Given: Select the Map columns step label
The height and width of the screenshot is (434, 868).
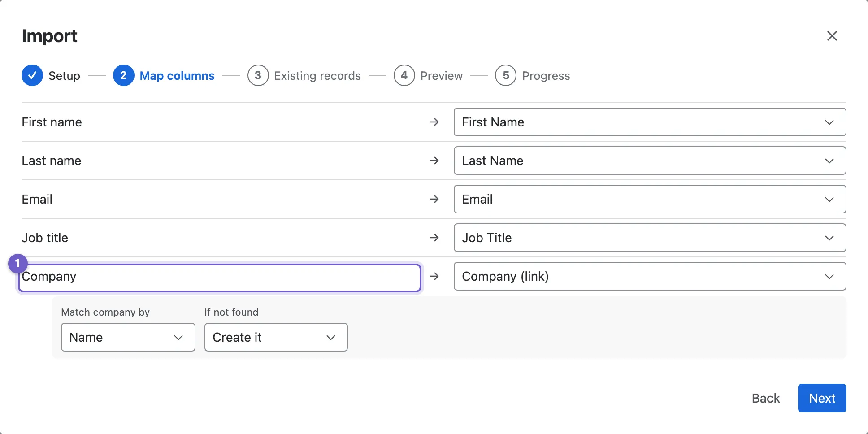Looking at the screenshot, I should tap(177, 76).
